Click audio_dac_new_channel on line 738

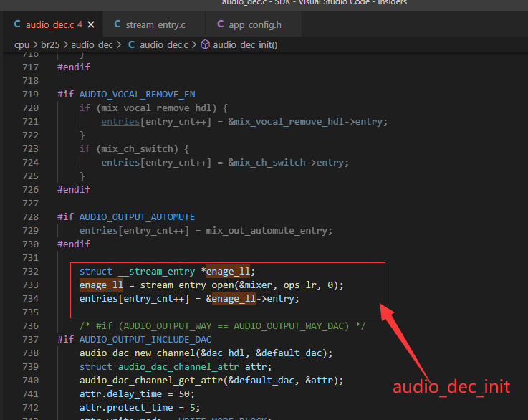(x=137, y=353)
